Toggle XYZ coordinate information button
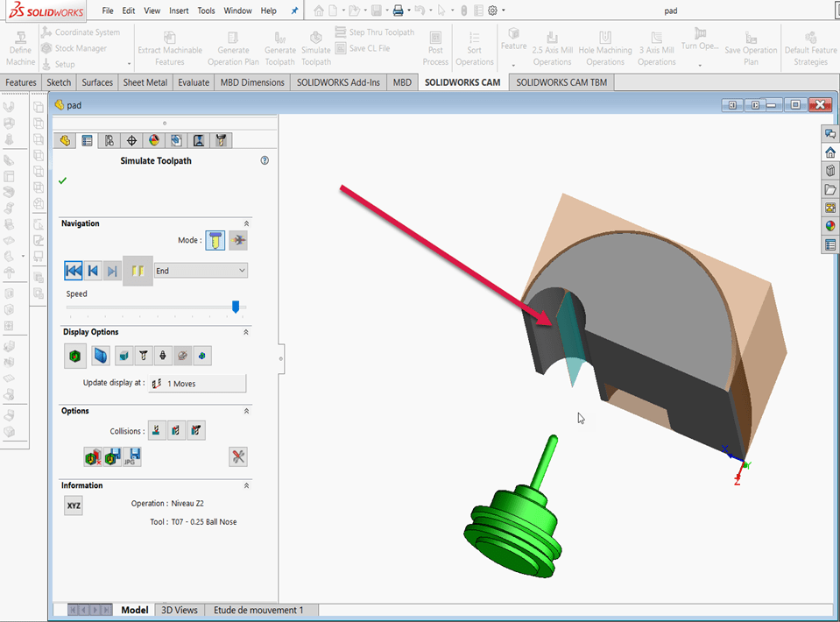Screen dimensions: 840x622 point(74,505)
